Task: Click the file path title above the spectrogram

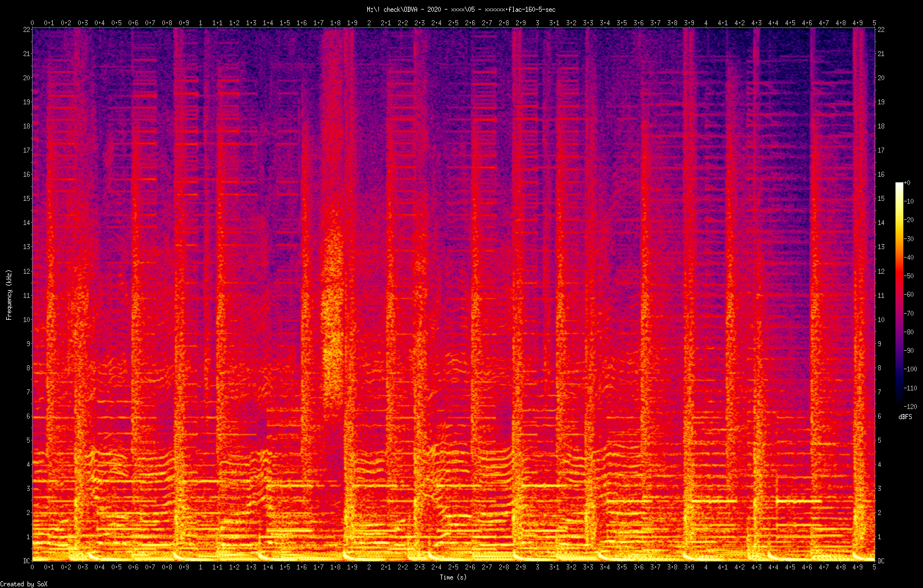Action: (x=461, y=10)
